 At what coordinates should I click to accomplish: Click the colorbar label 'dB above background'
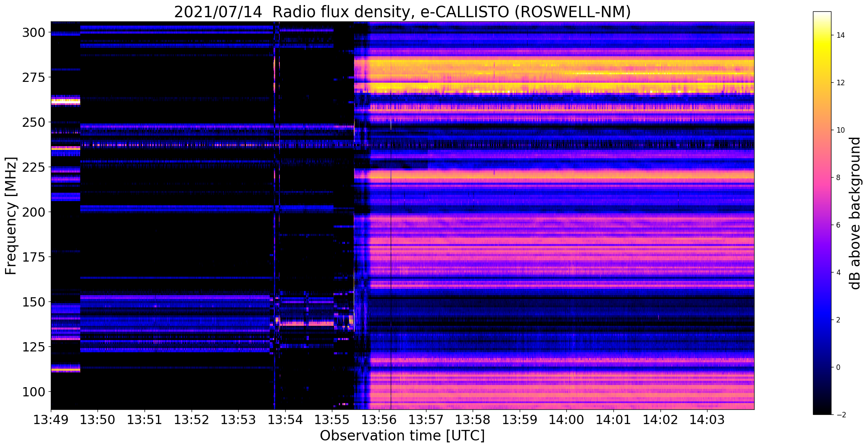[x=855, y=213]
